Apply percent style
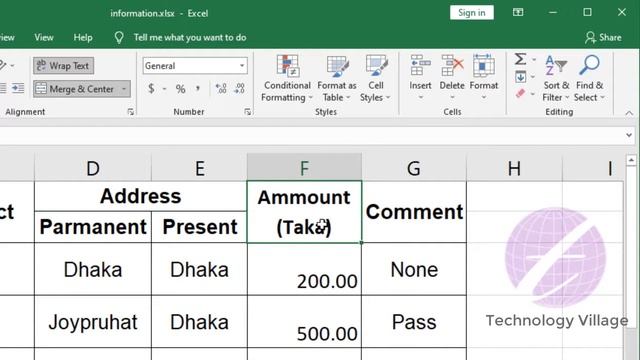The image size is (640, 360). pyautogui.click(x=180, y=89)
